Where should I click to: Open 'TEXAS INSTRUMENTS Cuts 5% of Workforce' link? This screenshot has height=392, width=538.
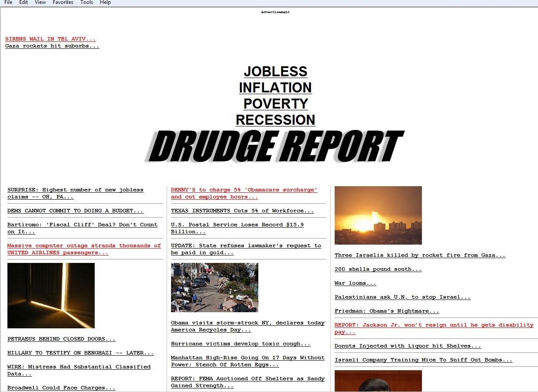(242, 211)
